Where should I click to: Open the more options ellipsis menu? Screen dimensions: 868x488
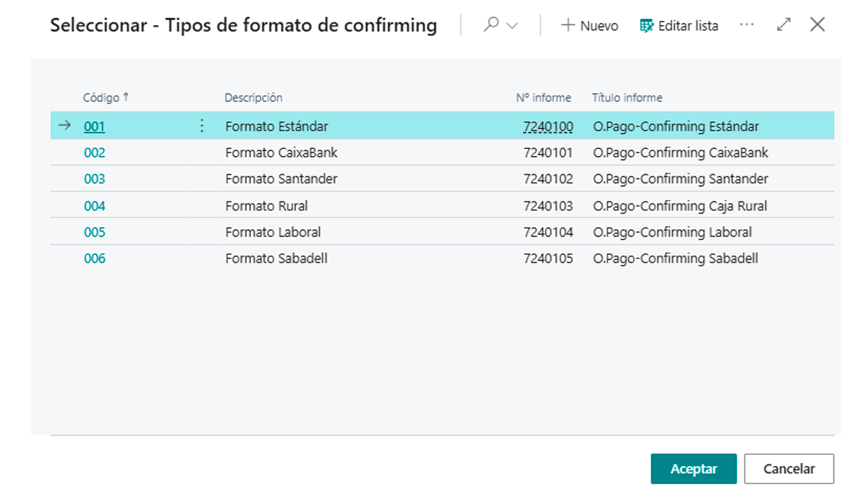(x=747, y=25)
